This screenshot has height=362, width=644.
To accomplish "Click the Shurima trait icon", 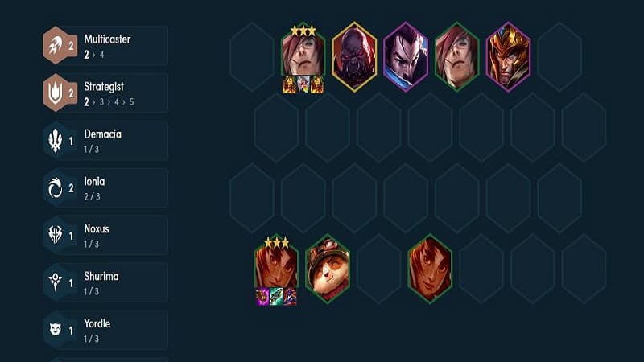I will [55, 283].
